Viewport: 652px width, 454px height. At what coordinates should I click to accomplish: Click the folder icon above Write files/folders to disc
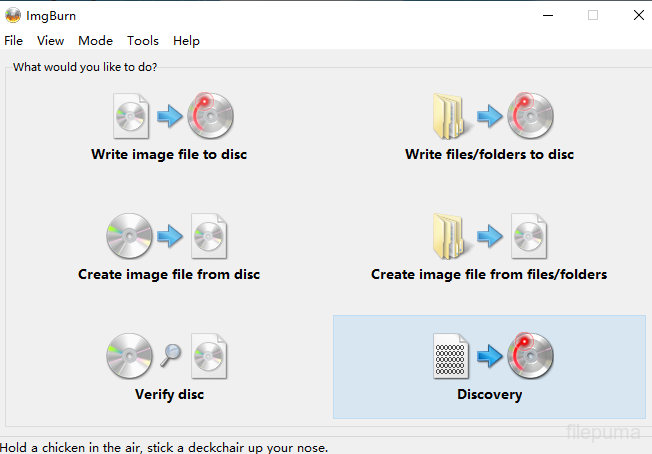point(450,117)
